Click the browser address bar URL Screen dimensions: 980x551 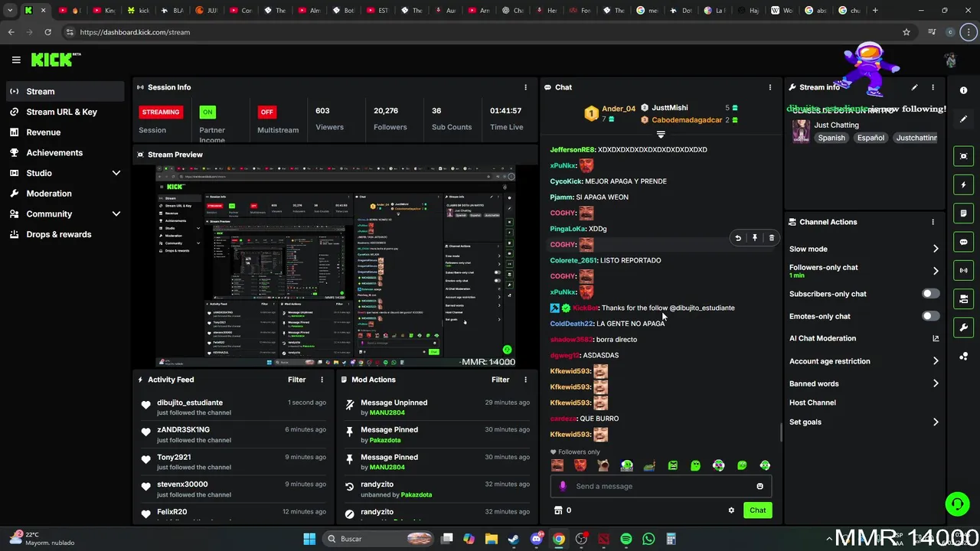click(135, 32)
